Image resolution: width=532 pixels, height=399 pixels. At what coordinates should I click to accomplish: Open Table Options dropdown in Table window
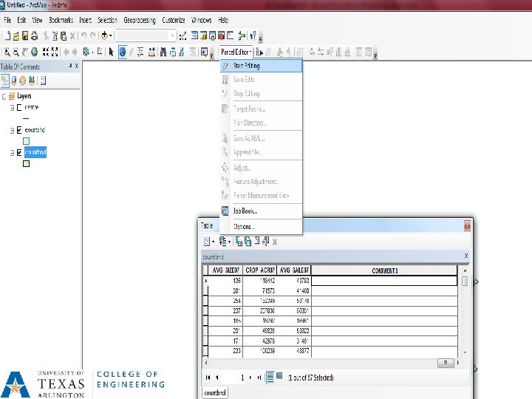click(x=208, y=242)
